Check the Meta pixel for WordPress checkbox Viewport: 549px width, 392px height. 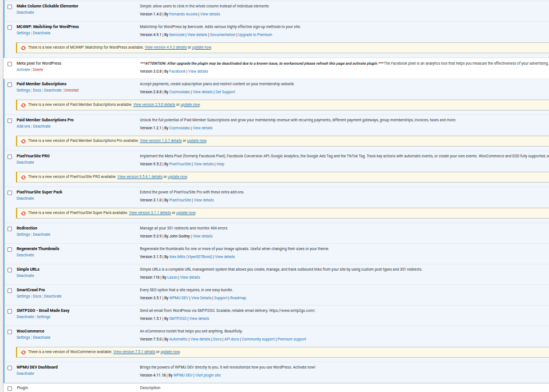10,64
